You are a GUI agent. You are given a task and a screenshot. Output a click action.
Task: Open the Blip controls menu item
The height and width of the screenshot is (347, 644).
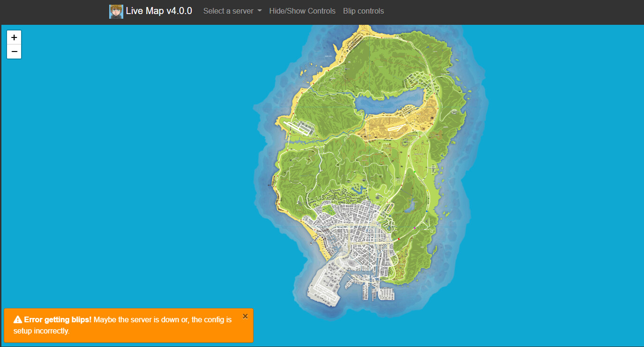pyautogui.click(x=363, y=11)
